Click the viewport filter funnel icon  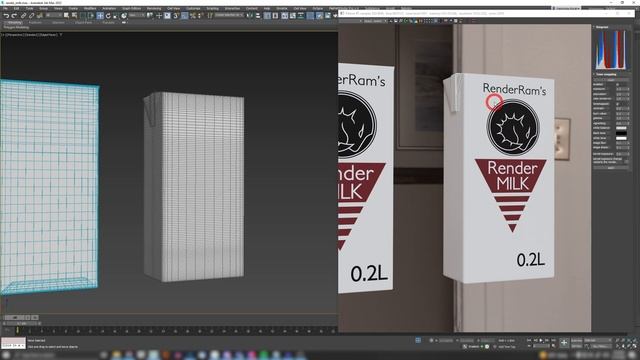tap(61, 35)
